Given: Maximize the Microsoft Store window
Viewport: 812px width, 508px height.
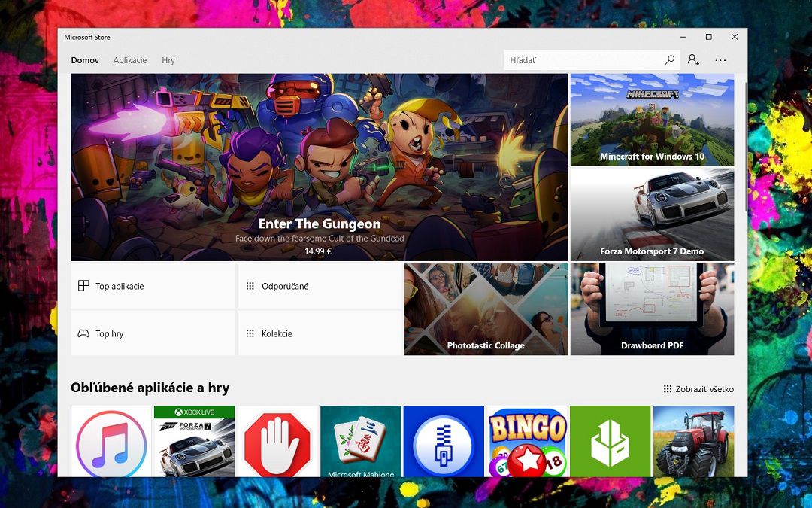Looking at the screenshot, I should click(708, 37).
